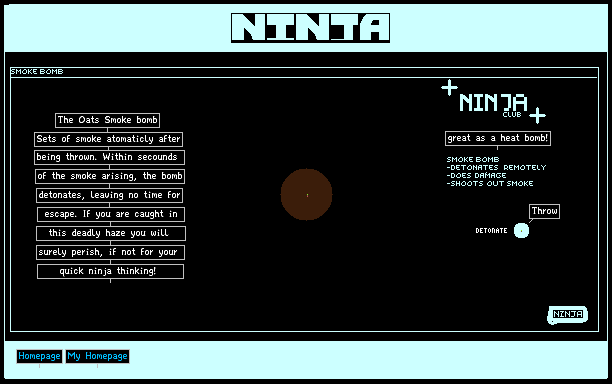This screenshot has height=384, width=612.
Task: Click the NINJA CLUB logo
Action: click(x=493, y=105)
